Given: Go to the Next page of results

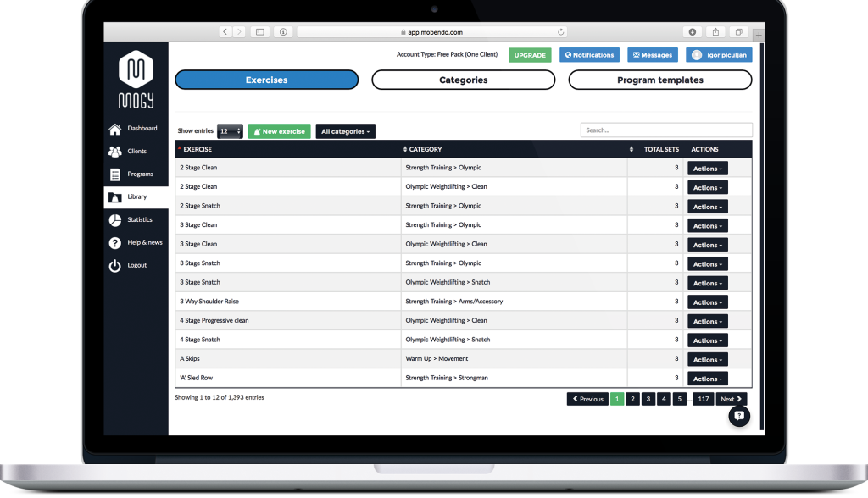Looking at the screenshot, I should 731,399.
